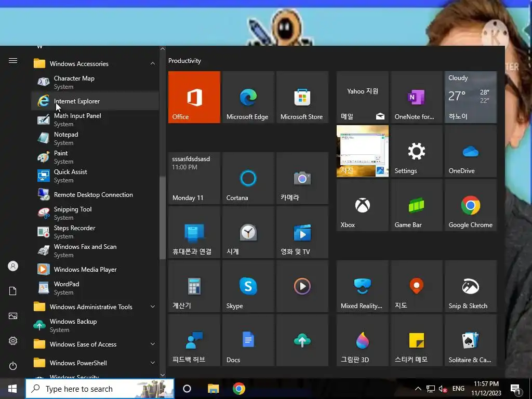Screen dimensions: 532x399
Task: Open the 카메라 camera tile
Action: tap(302, 178)
